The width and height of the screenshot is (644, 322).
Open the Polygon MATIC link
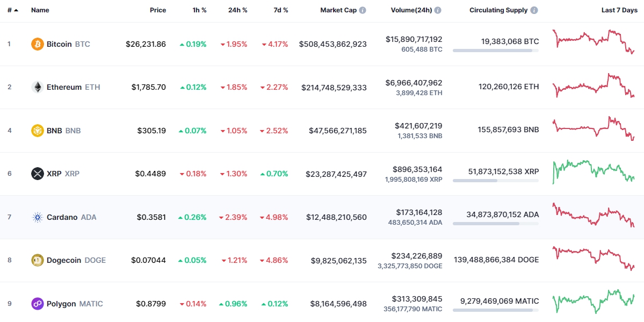[x=67, y=304]
